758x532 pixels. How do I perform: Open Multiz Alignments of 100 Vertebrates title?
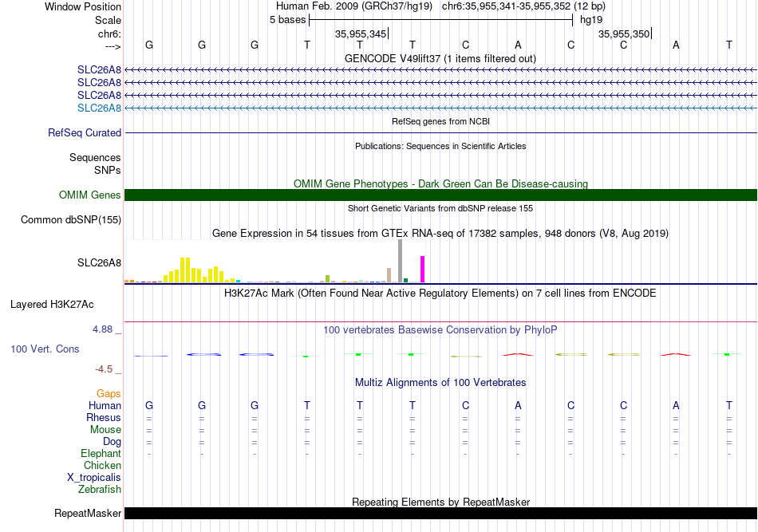[440, 383]
